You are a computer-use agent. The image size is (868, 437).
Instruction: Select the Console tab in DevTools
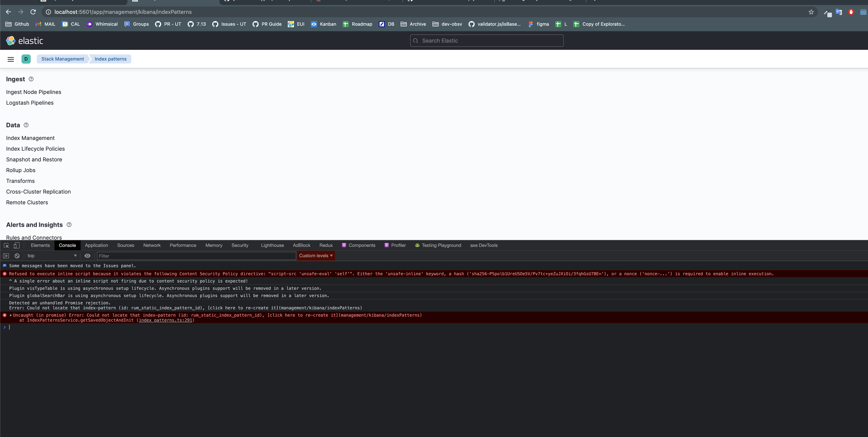67,246
